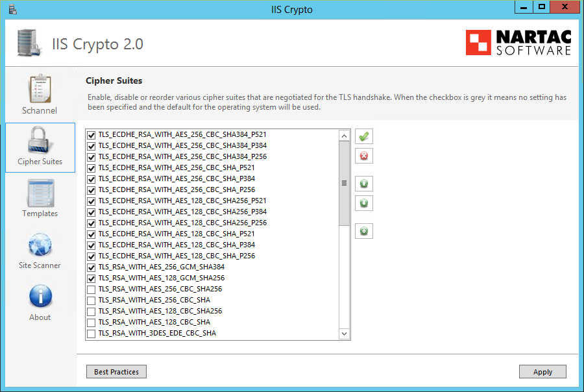Image resolution: width=584 pixels, height=392 pixels.
Task: Uncheck TLS_ECDHE_RSA_WITH_AES_256_CBC_SHA_P521
Action: tap(91, 168)
